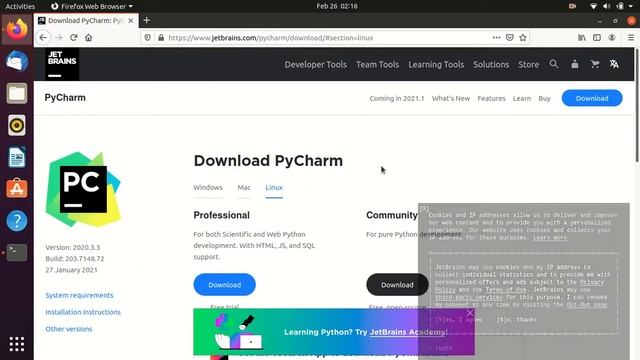Open Firefox Web Browser app menu

click(x=92, y=6)
